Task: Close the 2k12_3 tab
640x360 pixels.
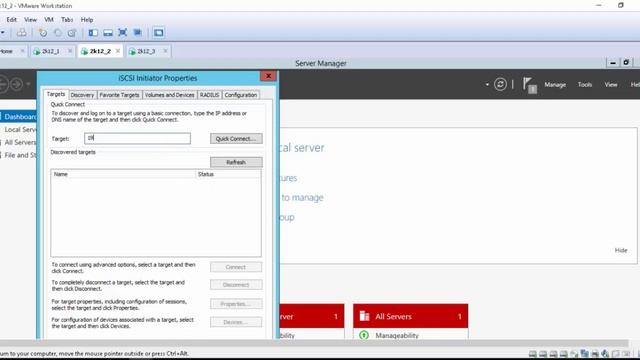Action: point(165,51)
